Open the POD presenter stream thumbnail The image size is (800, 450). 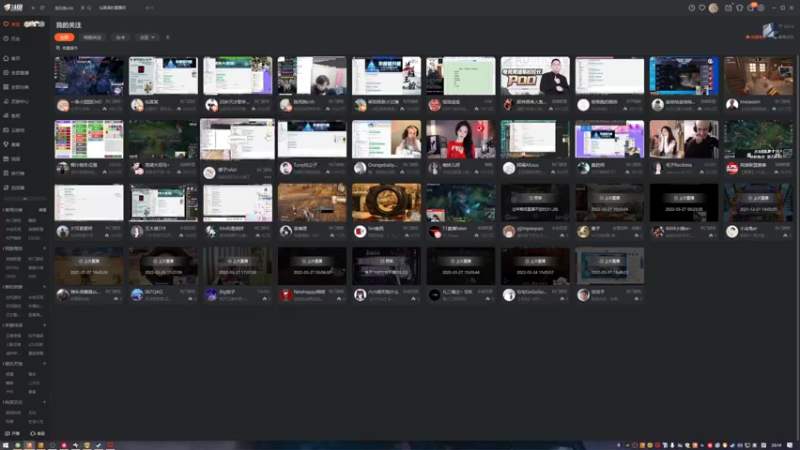[x=535, y=76]
